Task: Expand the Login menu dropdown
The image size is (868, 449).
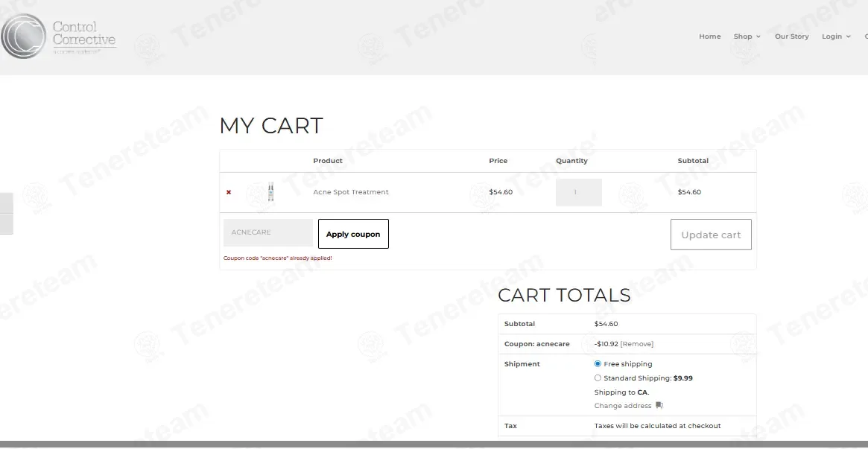Action: click(x=836, y=36)
